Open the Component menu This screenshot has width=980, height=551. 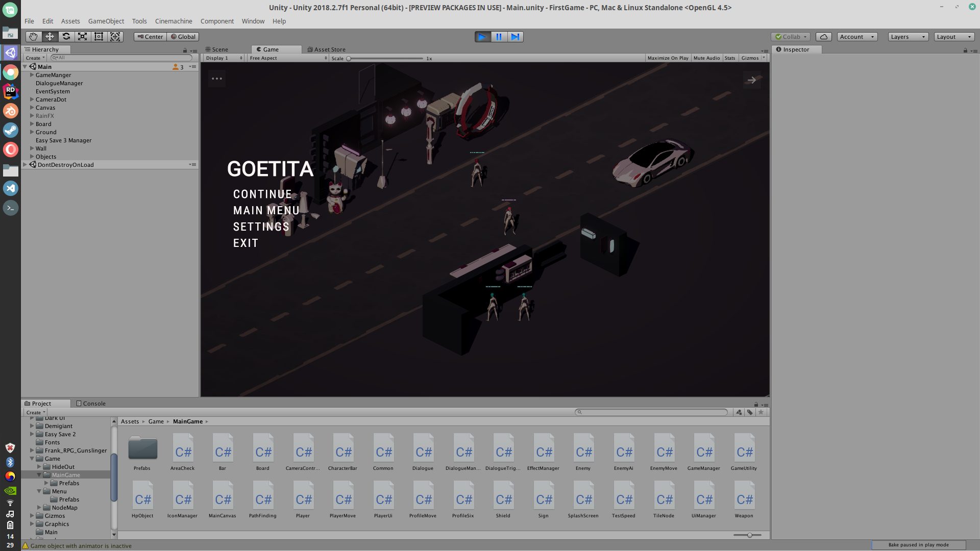click(x=217, y=21)
